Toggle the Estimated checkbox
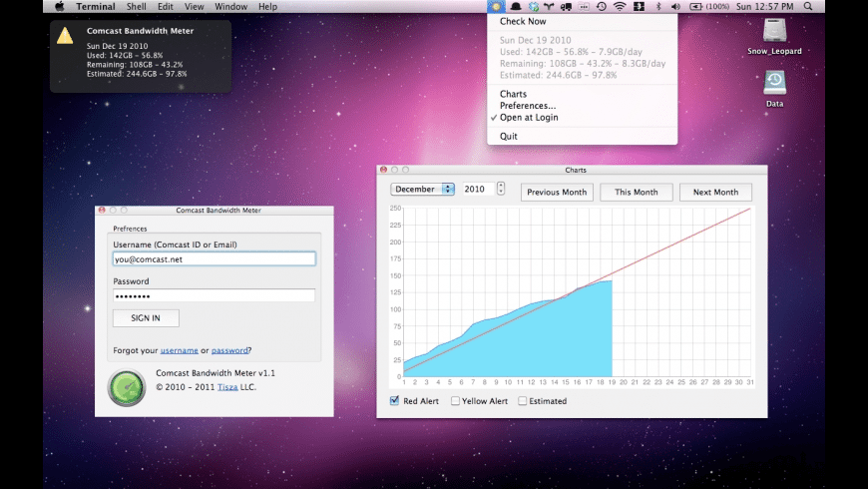 [x=522, y=400]
